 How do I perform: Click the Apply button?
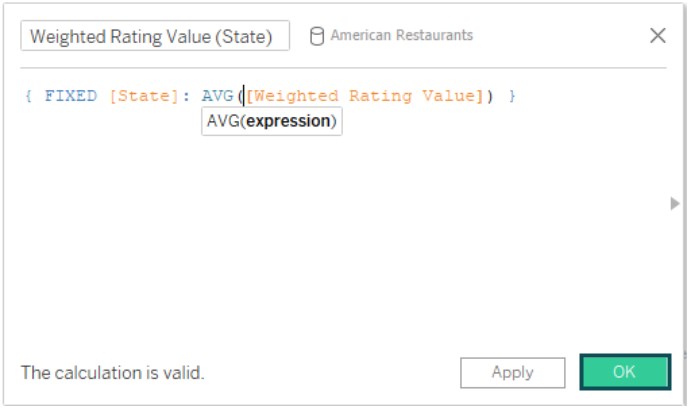(x=512, y=373)
